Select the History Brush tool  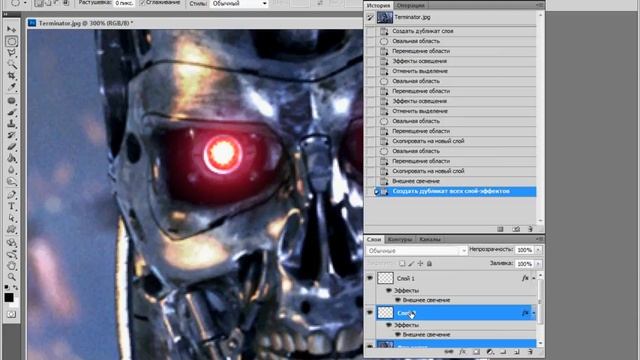click(11, 135)
